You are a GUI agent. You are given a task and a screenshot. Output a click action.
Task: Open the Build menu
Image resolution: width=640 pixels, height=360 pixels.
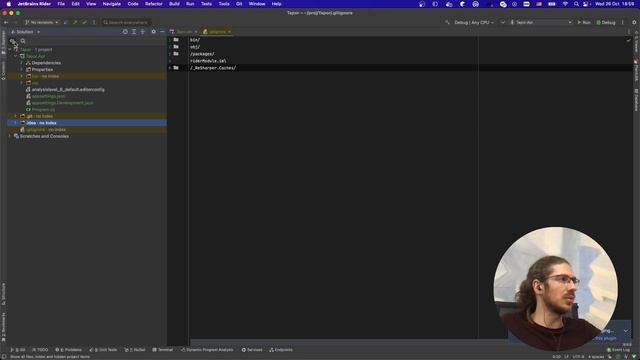[x=174, y=4]
